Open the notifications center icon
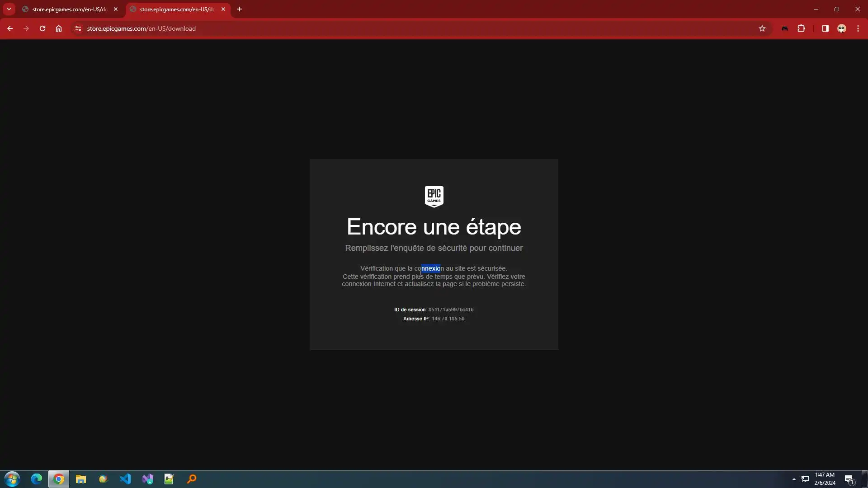Screen dimensions: 868x488 tap(849, 479)
